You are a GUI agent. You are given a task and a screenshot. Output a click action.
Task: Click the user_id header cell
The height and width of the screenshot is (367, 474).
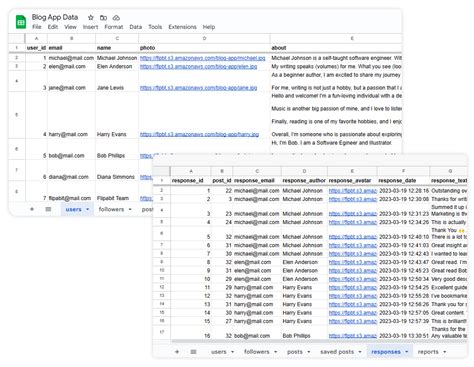tap(36, 48)
